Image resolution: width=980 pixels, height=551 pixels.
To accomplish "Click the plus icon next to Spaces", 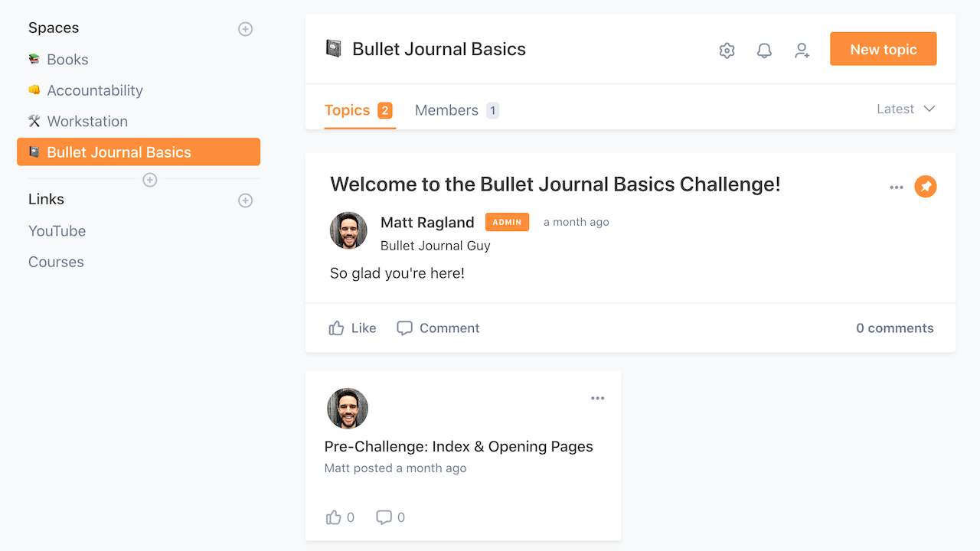I will click(x=245, y=29).
